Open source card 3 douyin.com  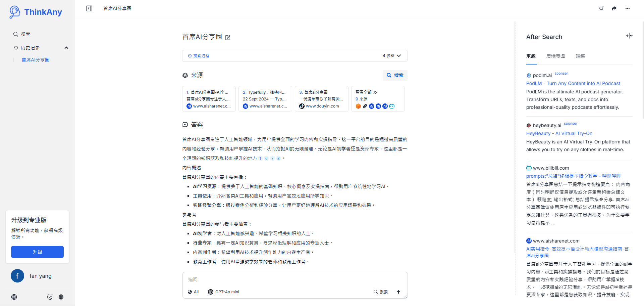coord(322,99)
